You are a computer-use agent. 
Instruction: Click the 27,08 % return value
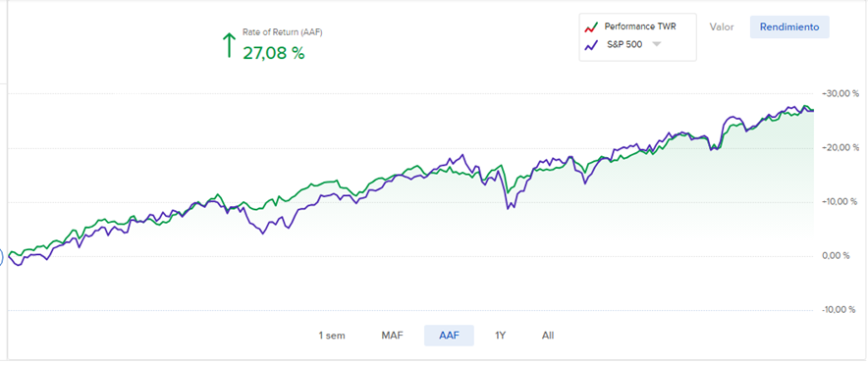click(x=274, y=53)
